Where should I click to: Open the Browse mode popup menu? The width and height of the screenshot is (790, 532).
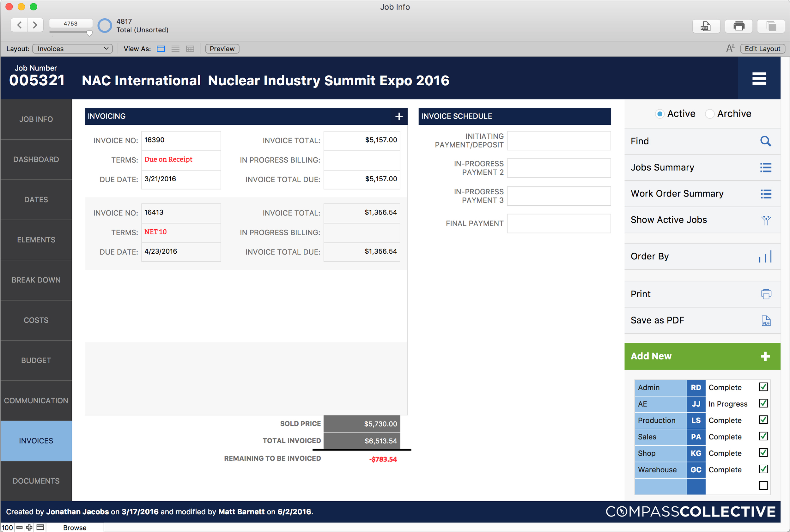75,528
